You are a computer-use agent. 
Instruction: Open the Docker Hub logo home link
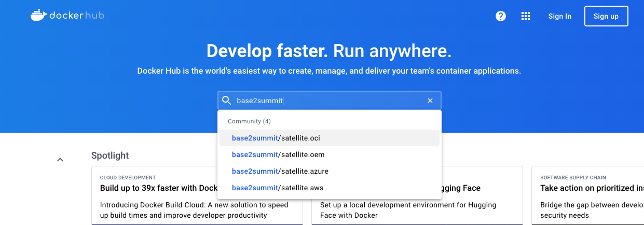point(67,16)
